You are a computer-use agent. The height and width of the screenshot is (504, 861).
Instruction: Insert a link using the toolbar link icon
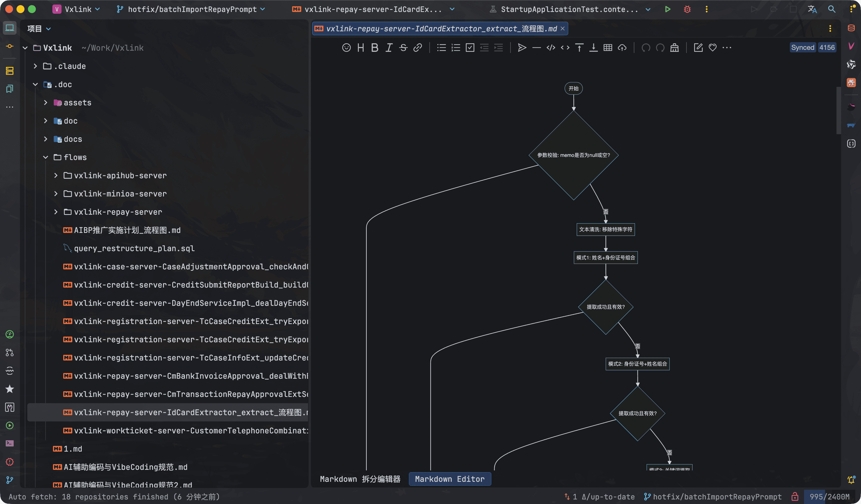point(417,48)
